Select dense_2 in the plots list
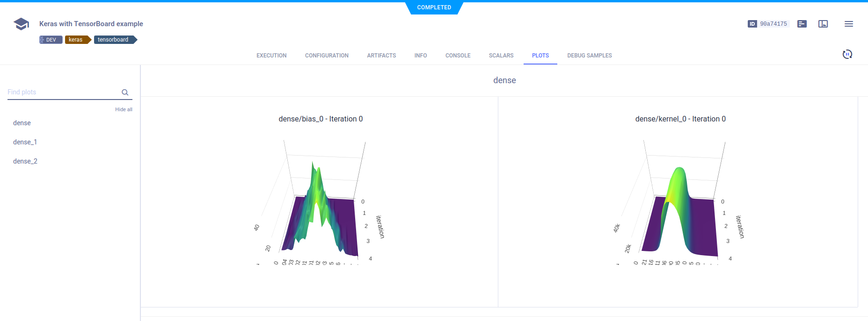868x321 pixels. pyautogui.click(x=25, y=161)
